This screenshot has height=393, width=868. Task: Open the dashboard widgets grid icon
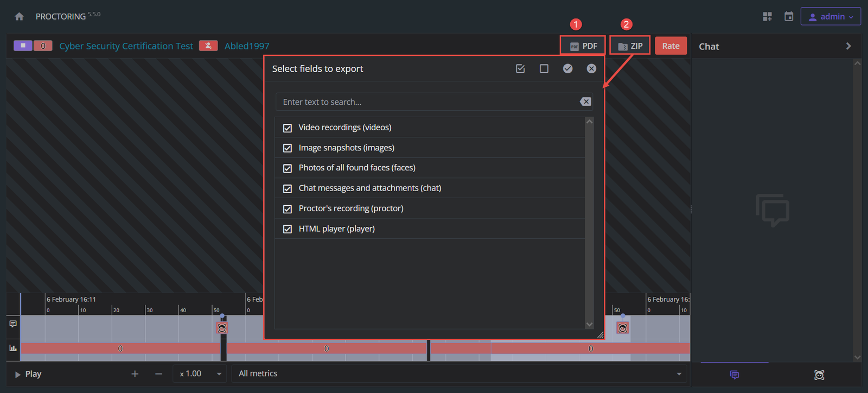tap(767, 17)
